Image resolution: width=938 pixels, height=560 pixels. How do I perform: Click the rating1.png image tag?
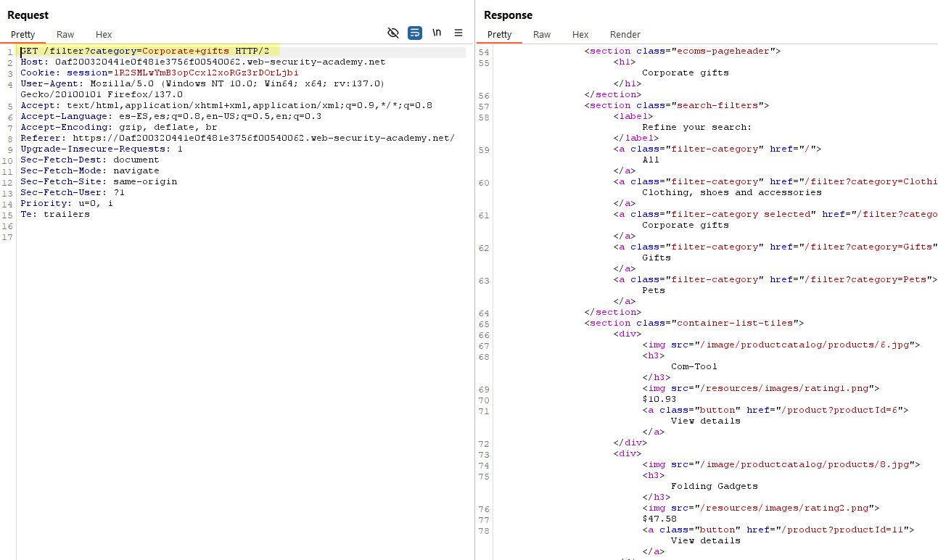point(761,389)
